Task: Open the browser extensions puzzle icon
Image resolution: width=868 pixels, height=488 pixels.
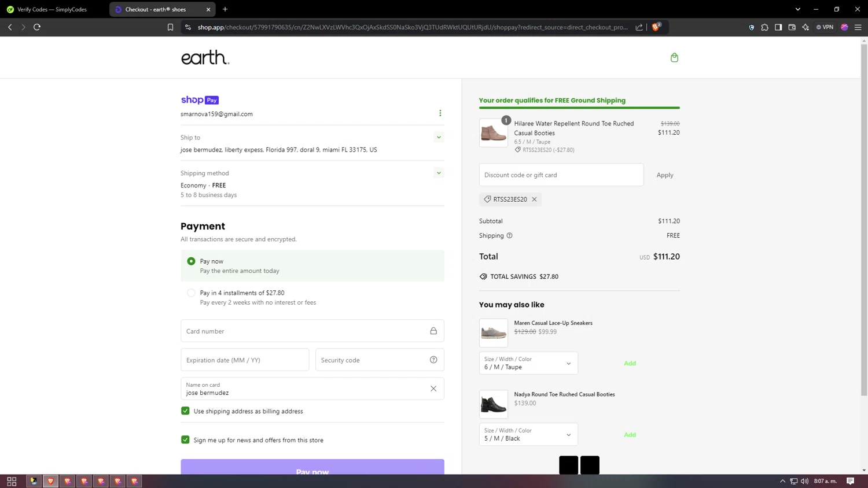Action: 764,27
